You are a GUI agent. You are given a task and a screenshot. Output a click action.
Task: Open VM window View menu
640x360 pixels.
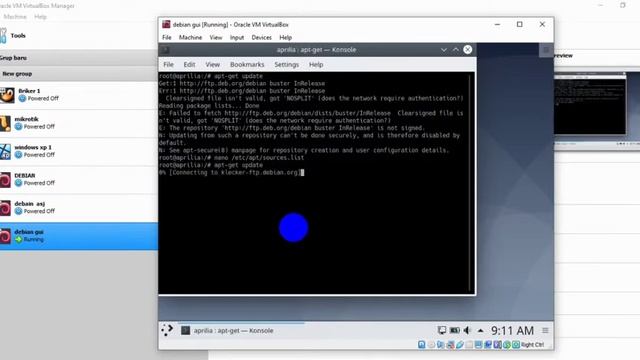tap(216, 37)
